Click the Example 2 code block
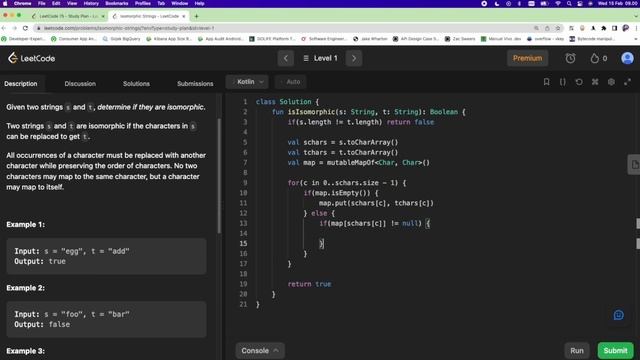640x360 pixels. [x=106, y=320]
